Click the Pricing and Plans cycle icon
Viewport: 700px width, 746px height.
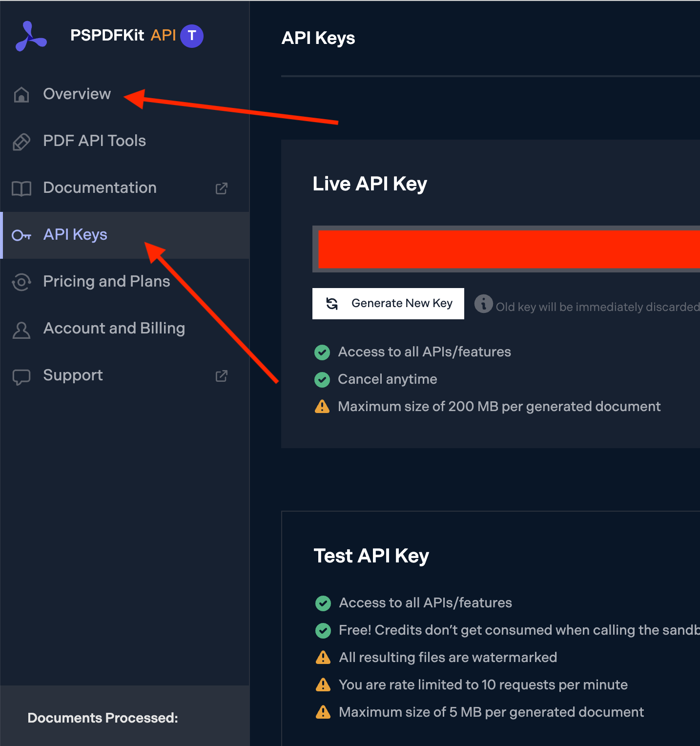click(21, 282)
